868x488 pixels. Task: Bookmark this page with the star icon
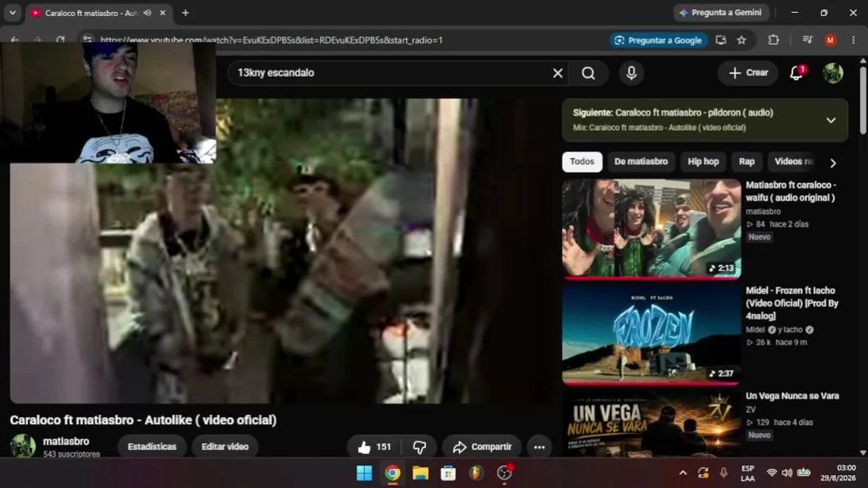tap(741, 40)
